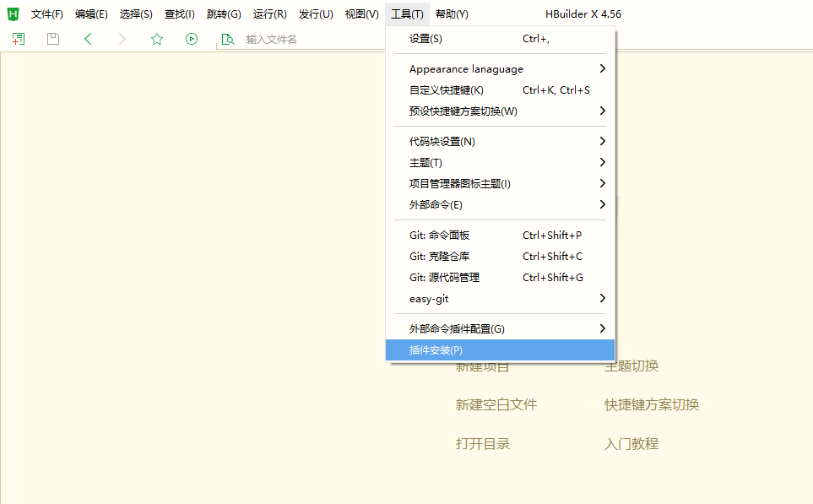The width and height of the screenshot is (813, 504).
Task: Select Git: 源代码管理 menu entry
Action: pos(501,278)
